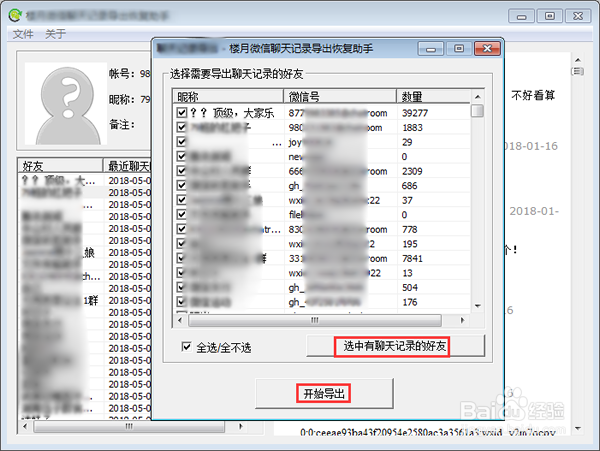600x451 pixels.
Task: Sort list by 昵称 column header
Action: click(x=228, y=96)
